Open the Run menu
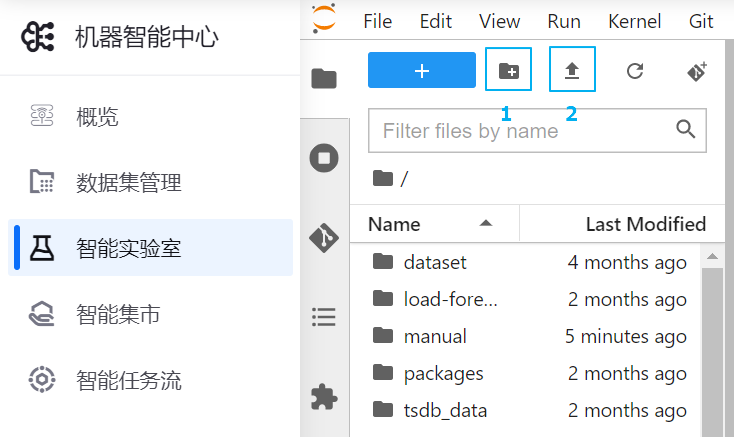This screenshot has width=734, height=437. click(x=564, y=21)
